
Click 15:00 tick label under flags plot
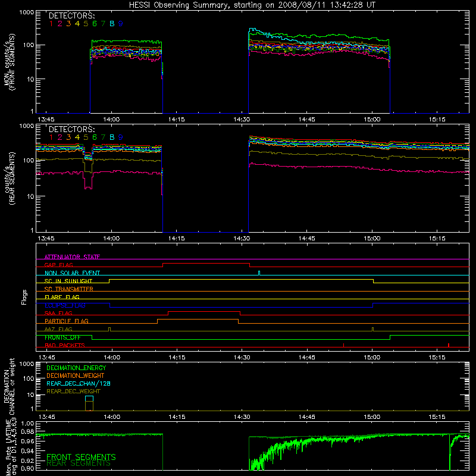pos(372,358)
